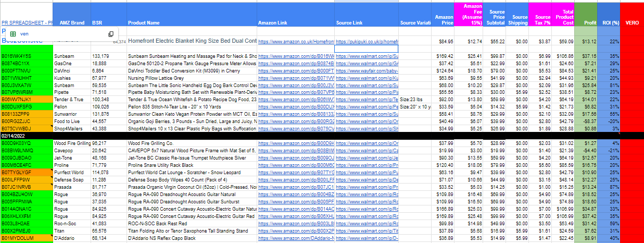Open Amazon link for CAVEPOP Wood Picture Frame
The image size is (644, 243).
(295, 150)
